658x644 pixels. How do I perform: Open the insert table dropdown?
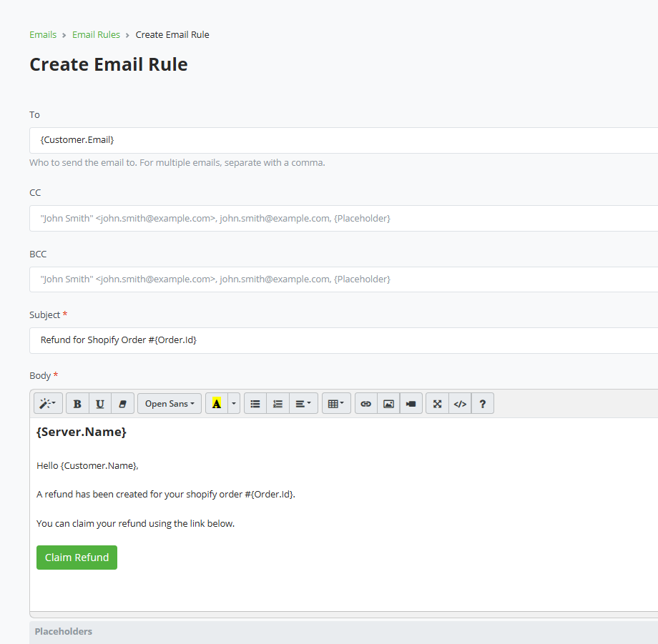pyautogui.click(x=336, y=403)
